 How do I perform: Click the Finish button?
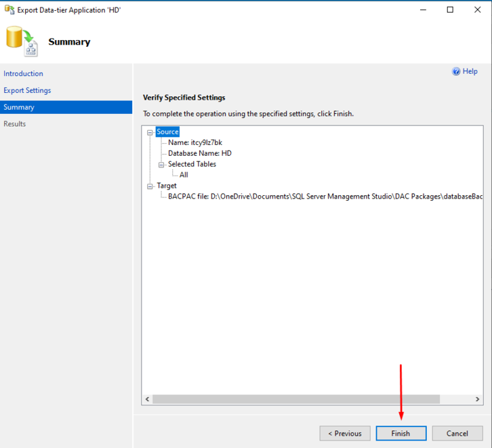(401, 433)
